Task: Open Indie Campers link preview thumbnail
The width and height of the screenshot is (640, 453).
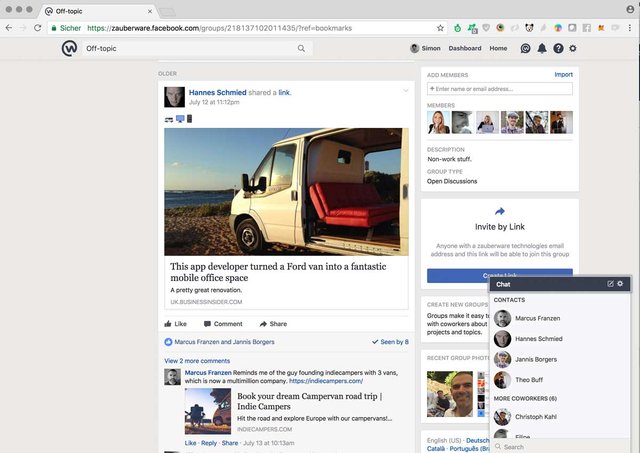Action: pos(208,411)
